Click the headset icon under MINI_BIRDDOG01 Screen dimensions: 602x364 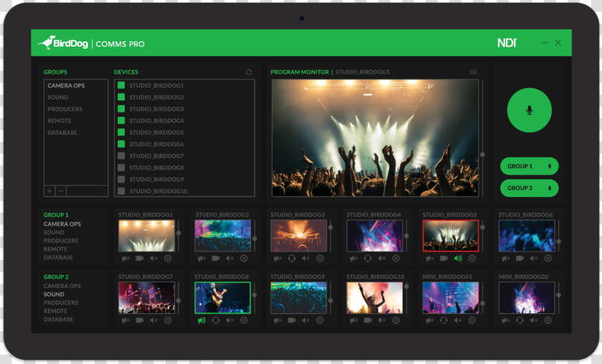coord(444,320)
